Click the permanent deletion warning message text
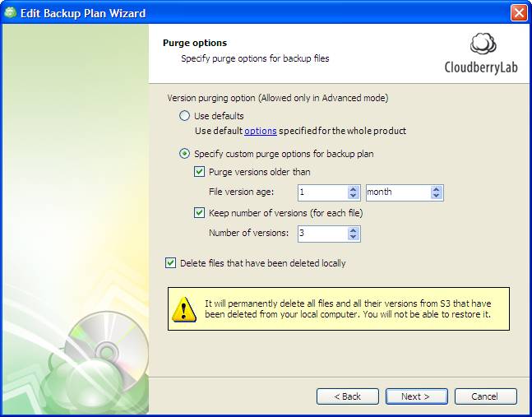532x417 pixels. [348, 308]
